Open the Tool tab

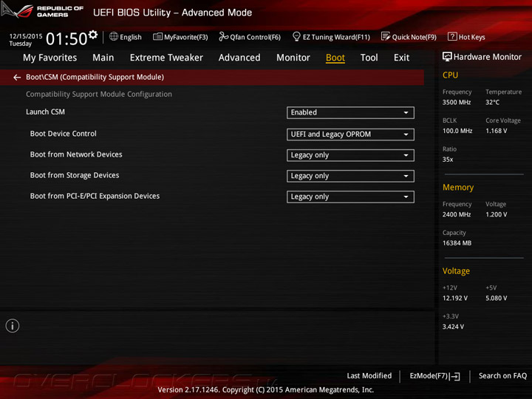click(369, 58)
